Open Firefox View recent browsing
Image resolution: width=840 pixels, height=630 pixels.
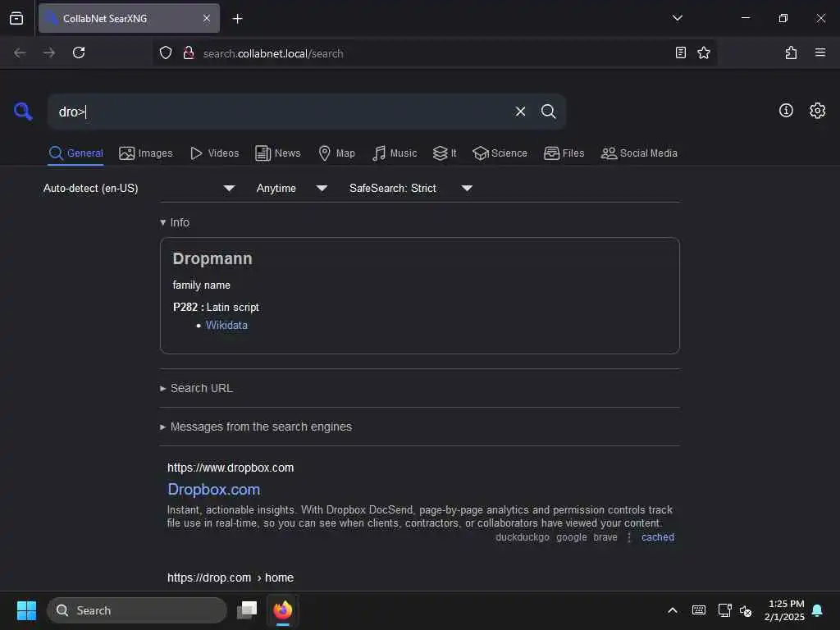16,18
